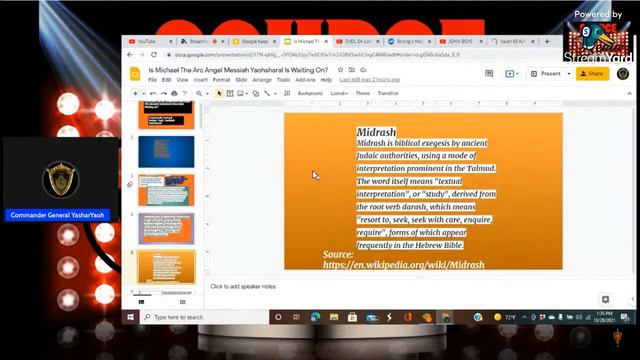Click the Transition button
The image size is (640, 360).
point(388,93)
